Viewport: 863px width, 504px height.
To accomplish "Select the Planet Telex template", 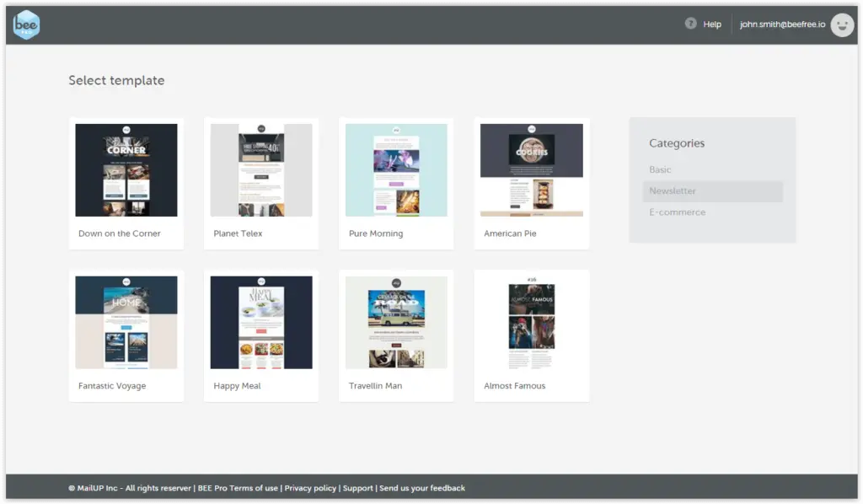I will click(260, 169).
